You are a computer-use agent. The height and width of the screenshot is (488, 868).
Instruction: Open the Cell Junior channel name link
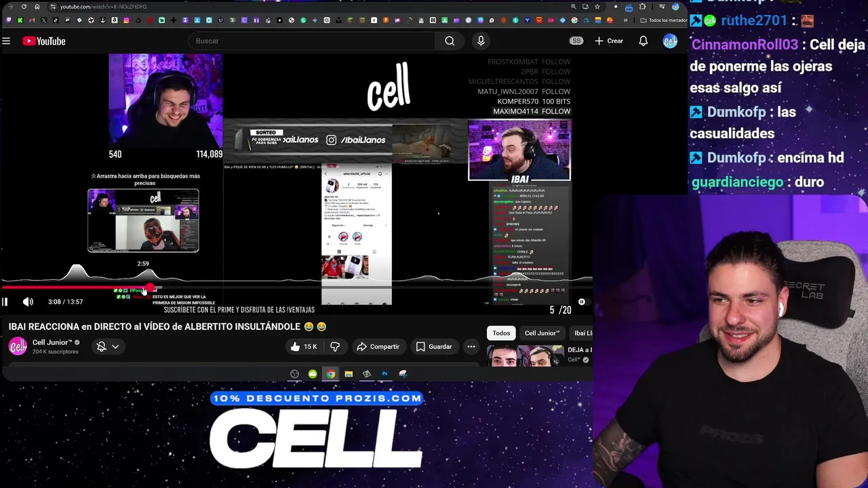point(52,342)
